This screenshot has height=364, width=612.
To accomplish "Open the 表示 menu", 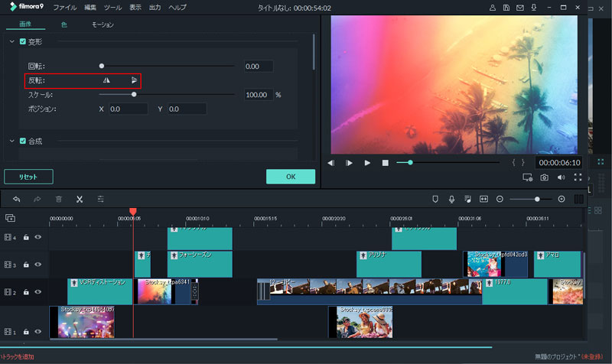I will [135, 8].
